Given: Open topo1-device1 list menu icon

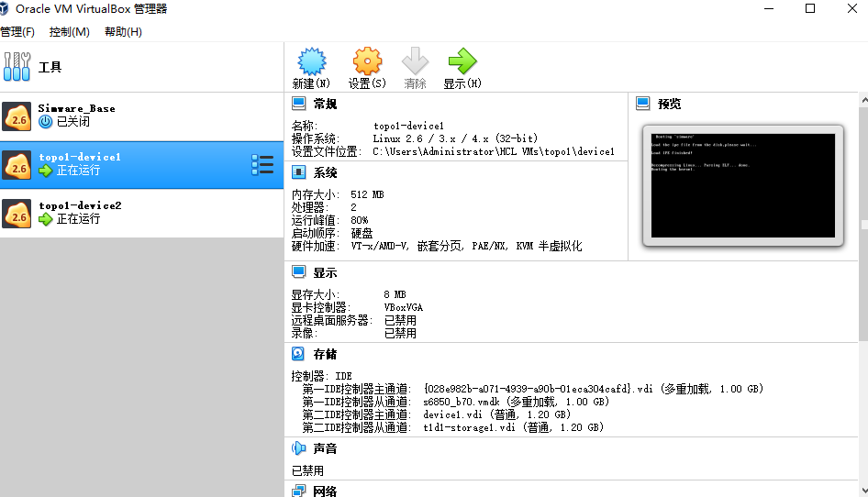Looking at the screenshot, I should point(262,165).
